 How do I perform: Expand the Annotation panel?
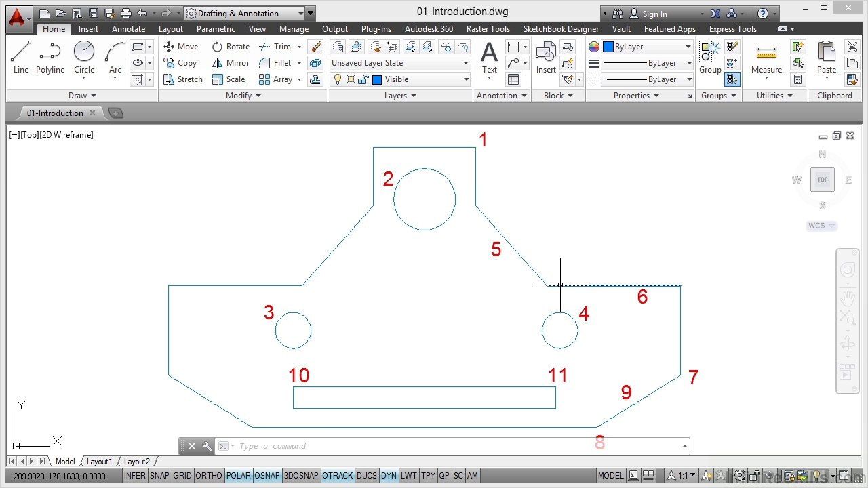click(x=502, y=96)
